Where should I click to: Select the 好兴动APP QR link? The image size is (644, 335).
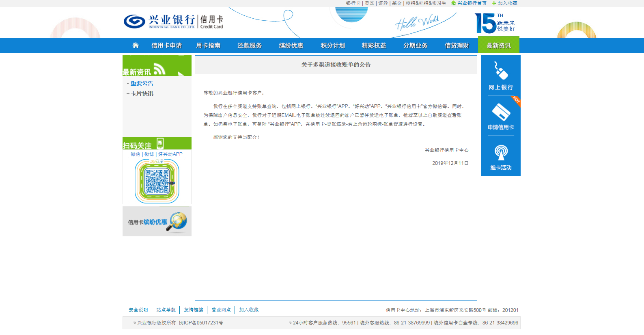[170, 154]
